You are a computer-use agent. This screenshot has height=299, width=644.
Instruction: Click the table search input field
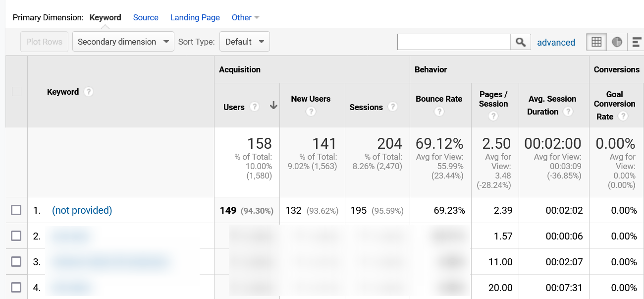click(x=454, y=42)
